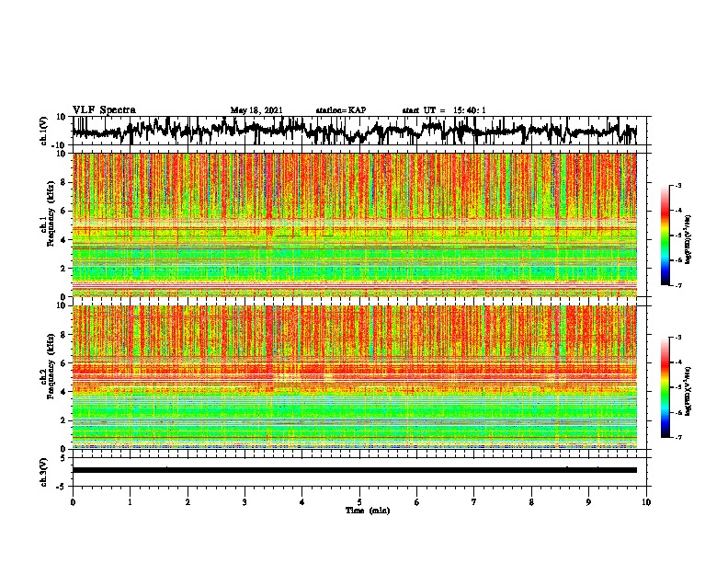
Task: Click the "VLF Spectra" title text
Action: tap(104, 110)
